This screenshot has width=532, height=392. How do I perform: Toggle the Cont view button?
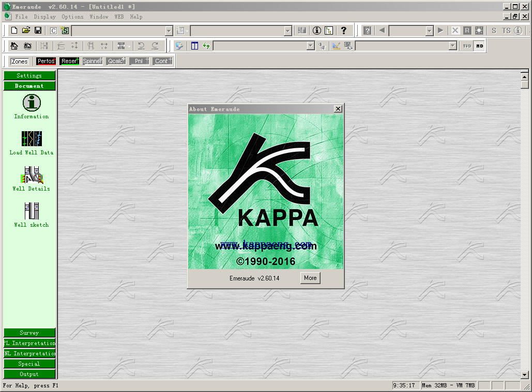coord(162,61)
